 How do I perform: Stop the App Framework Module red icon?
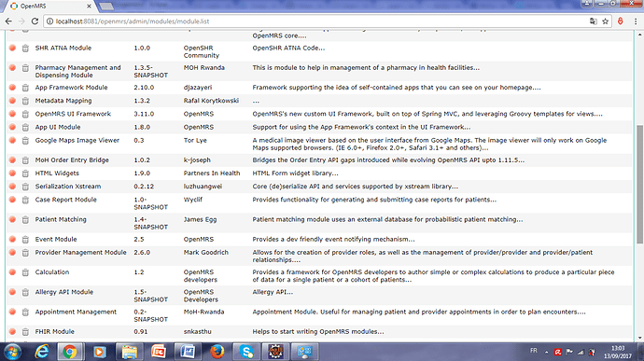(x=12, y=87)
